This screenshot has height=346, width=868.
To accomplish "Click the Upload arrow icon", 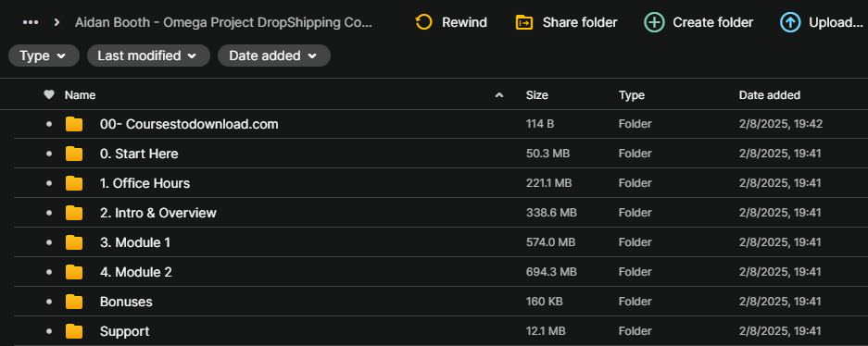I will (790, 22).
